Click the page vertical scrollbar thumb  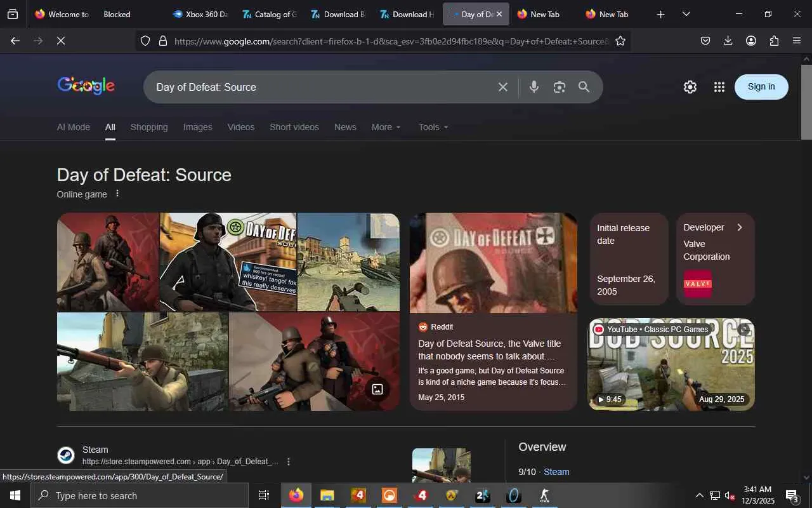pos(806,102)
